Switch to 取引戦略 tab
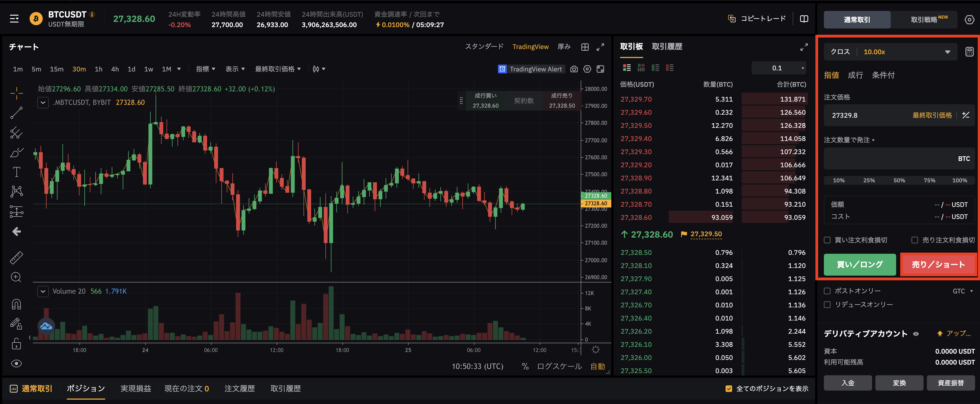 tap(924, 19)
